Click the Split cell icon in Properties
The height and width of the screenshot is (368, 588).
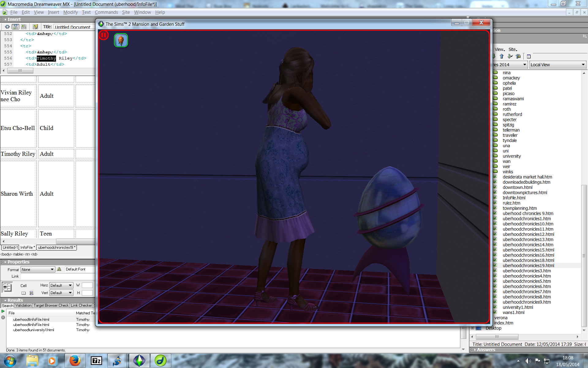click(x=31, y=293)
